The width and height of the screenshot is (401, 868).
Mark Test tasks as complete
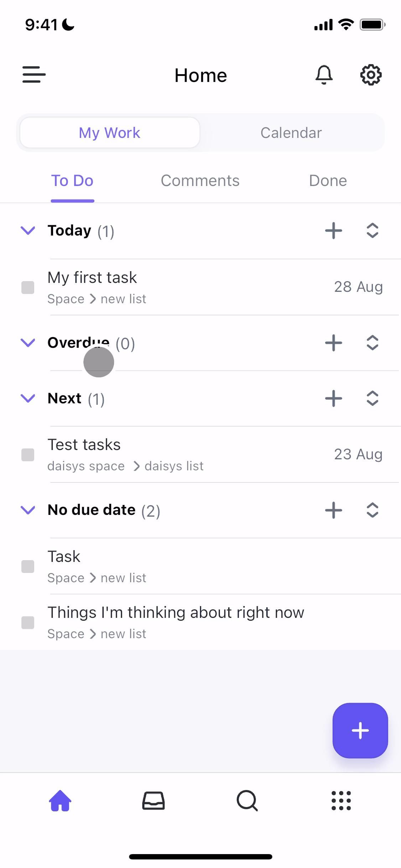[x=28, y=455]
